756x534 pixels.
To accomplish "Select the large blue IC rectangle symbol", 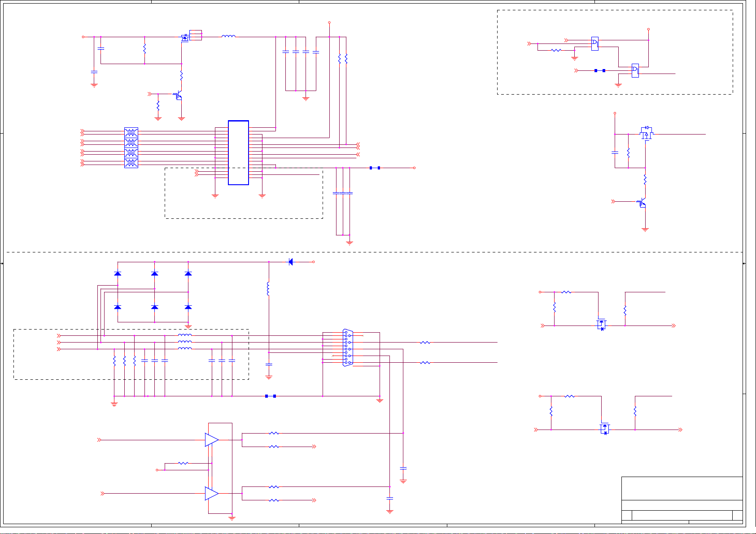I will click(x=238, y=152).
